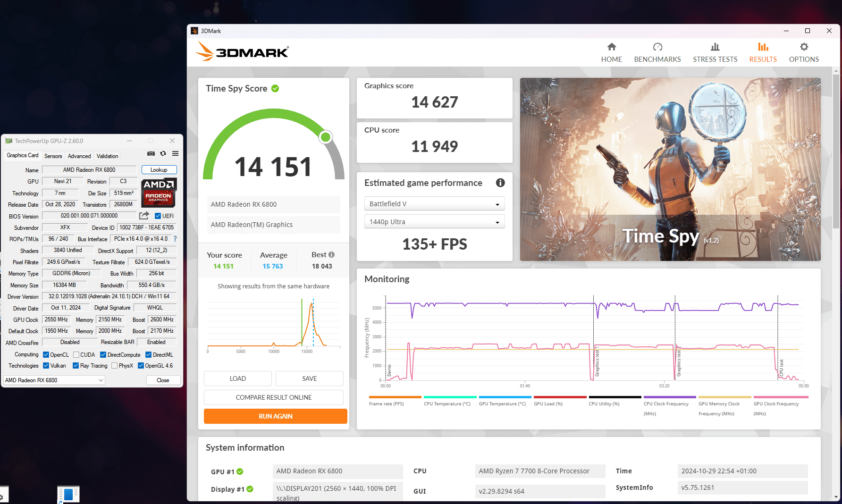
Task: Click Average score value 15 763
Action: point(273,266)
